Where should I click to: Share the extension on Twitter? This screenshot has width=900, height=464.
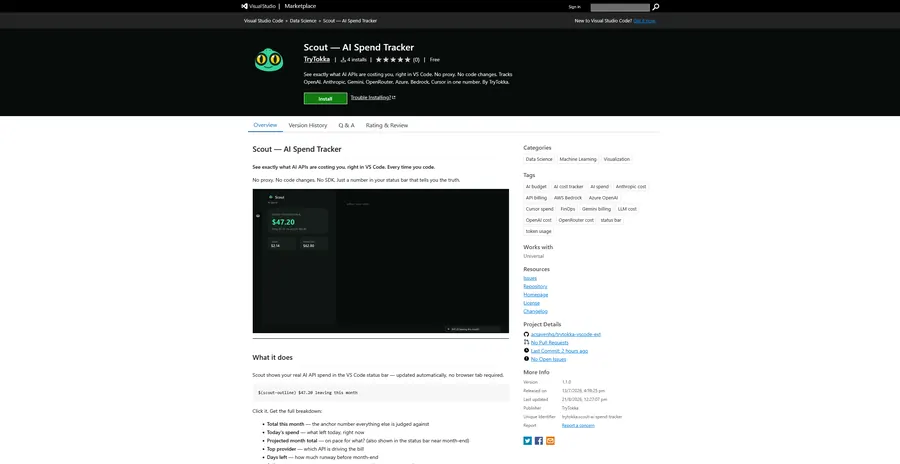527,440
